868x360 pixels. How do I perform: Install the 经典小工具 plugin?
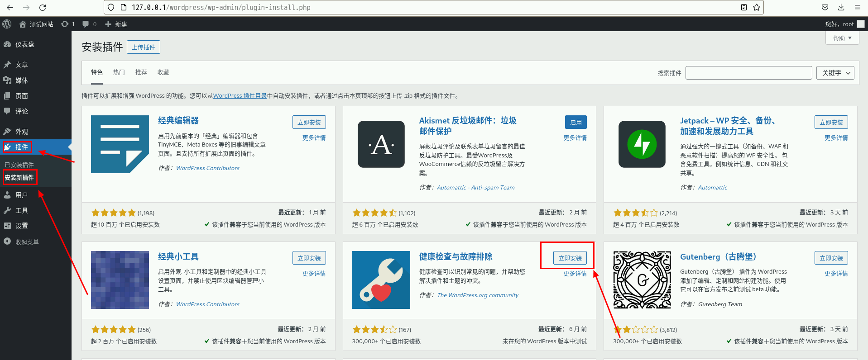click(x=309, y=258)
